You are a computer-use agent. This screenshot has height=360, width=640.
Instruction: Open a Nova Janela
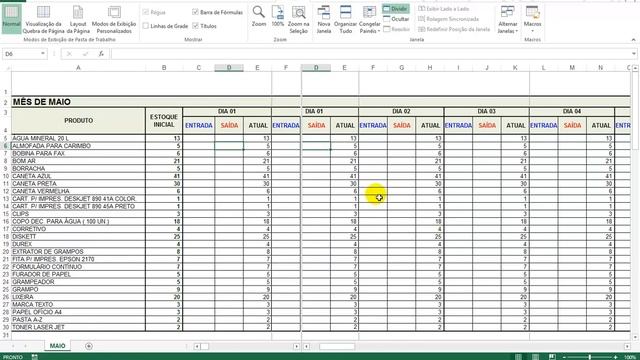click(x=324, y=19)
